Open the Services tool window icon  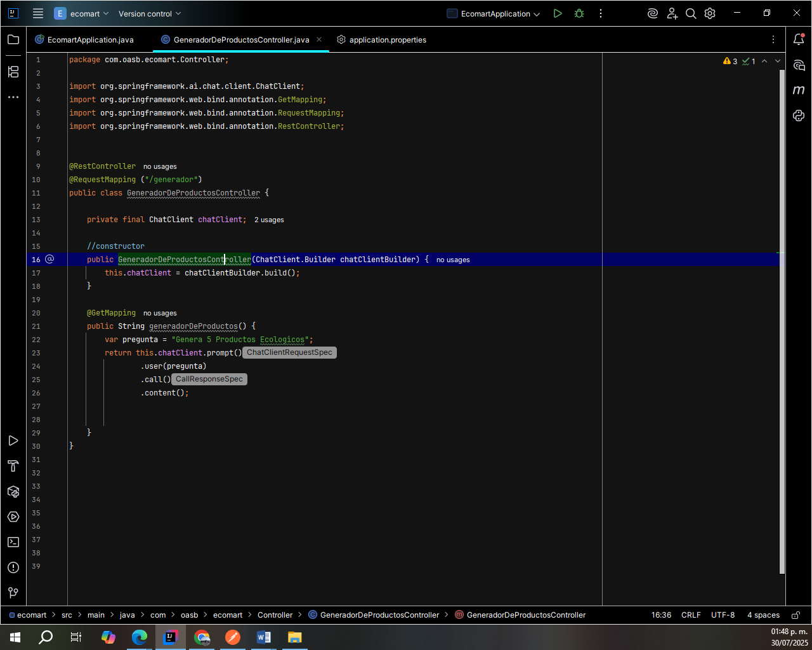tap(13, 517)
